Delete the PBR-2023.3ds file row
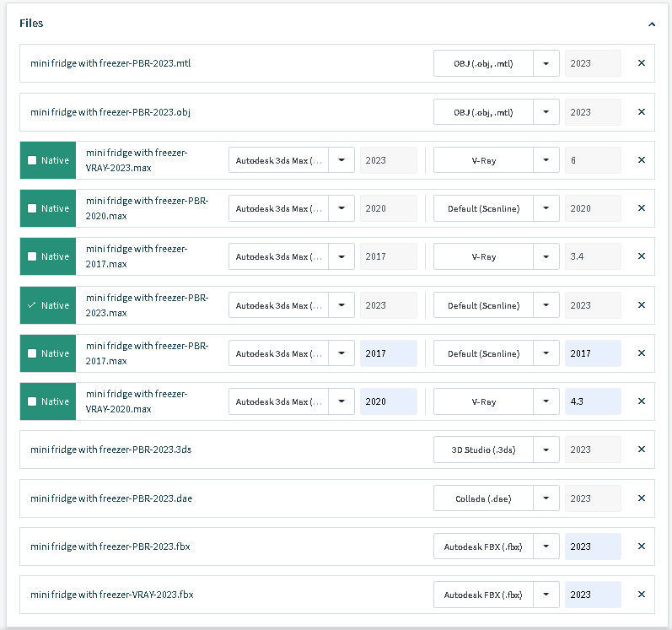Viewport: 672px width, 630px height. pyautogui.click(x=642, y=450)
